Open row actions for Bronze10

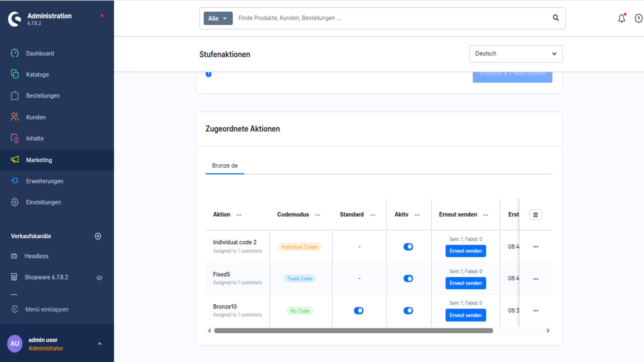pos(536,311)
